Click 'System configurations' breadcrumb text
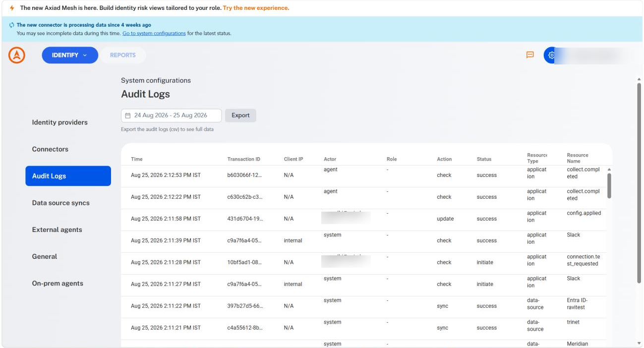644x348 pixels. (156, 80)
